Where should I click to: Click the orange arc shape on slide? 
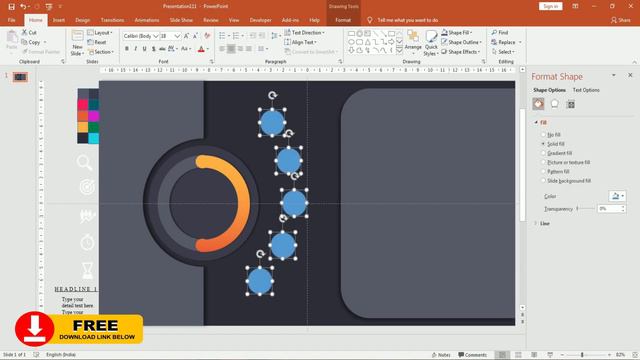coord(245,203)
